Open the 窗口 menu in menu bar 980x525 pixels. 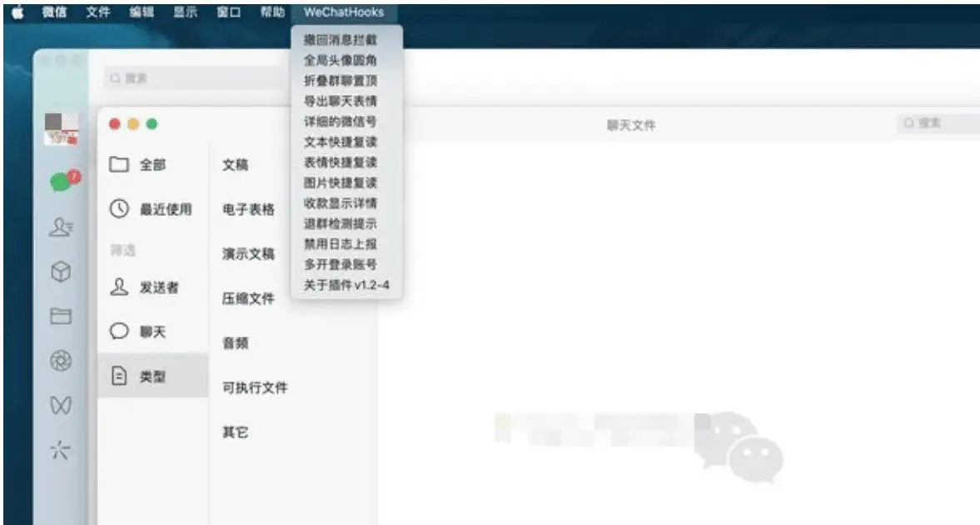point(229,12)
